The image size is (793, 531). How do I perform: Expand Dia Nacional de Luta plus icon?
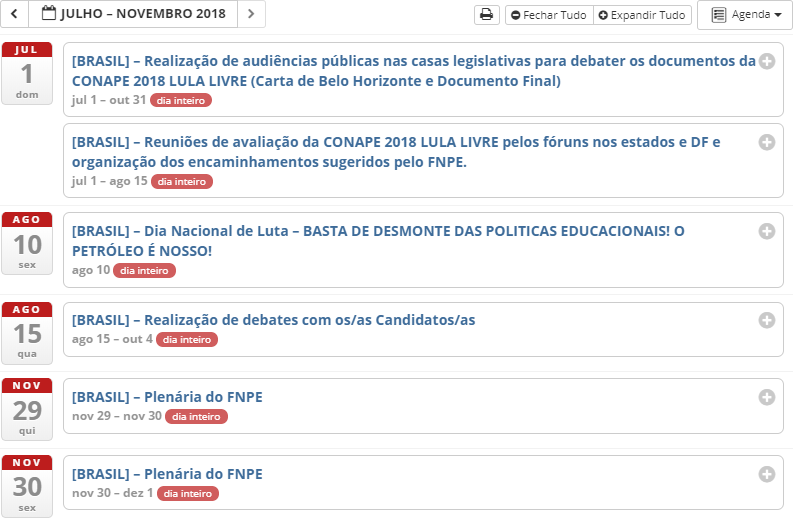click(x=767, y=231)
